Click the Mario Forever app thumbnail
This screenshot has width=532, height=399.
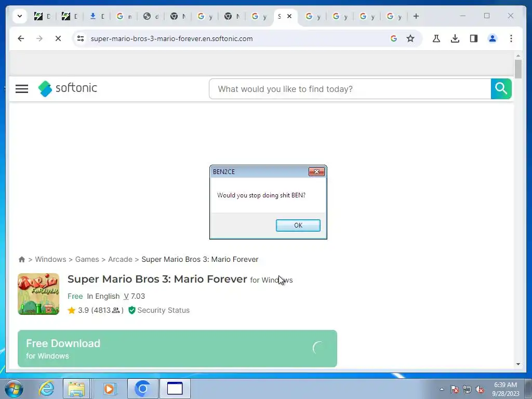click(38, 294)
